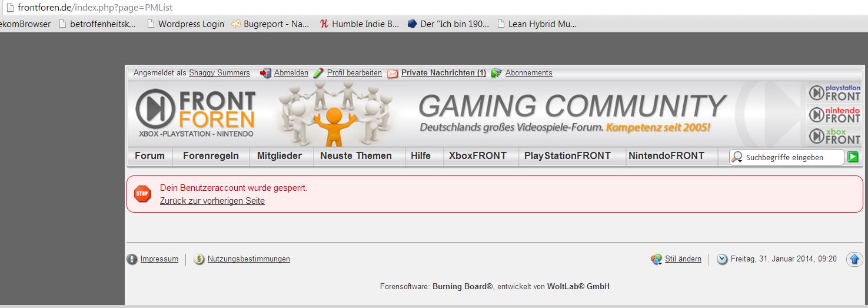Open Nutzungsbestimmungen link in footer
The image size is (868, 308).
pos(248,259)
